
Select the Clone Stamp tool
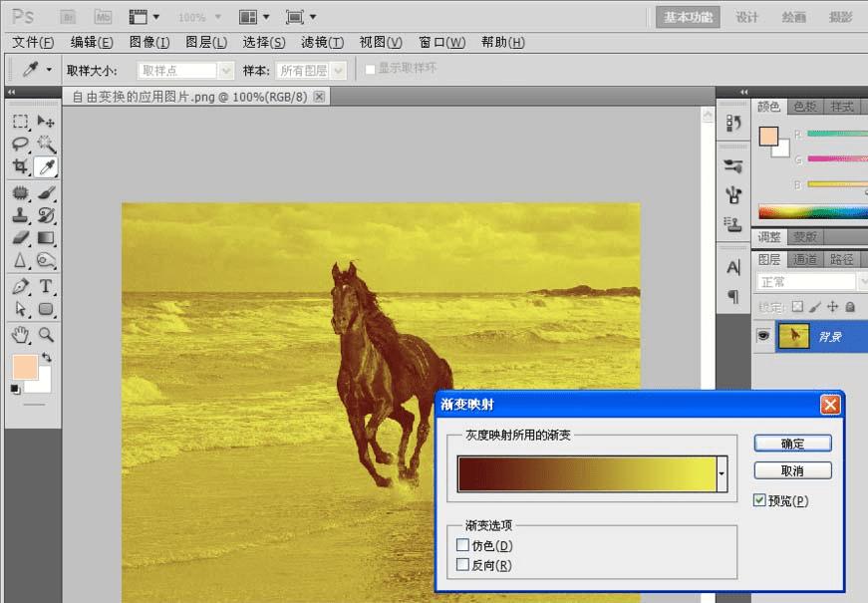[21, 215]
